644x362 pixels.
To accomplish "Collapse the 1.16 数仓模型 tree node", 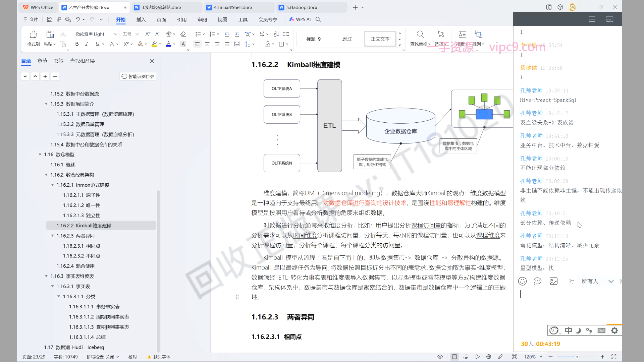I will point(40,155).
